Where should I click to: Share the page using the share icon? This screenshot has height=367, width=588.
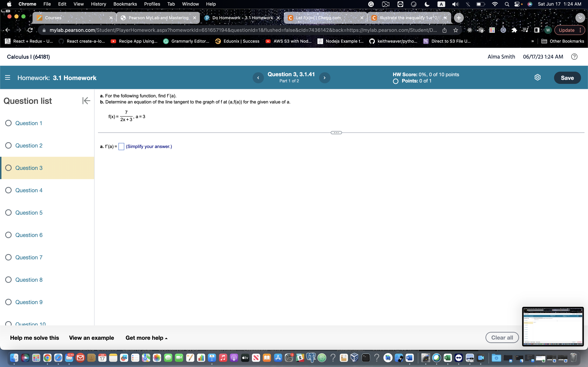point(444,30)
